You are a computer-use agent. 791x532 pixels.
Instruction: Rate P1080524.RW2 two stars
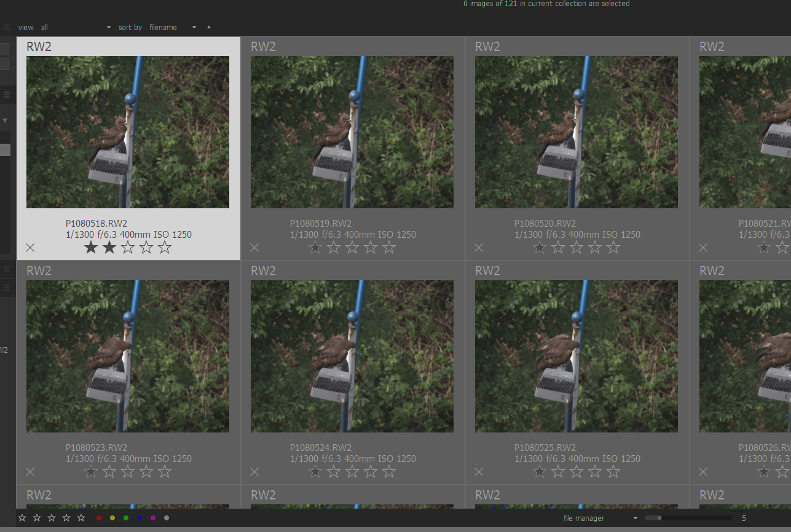(x=334, y=472)
